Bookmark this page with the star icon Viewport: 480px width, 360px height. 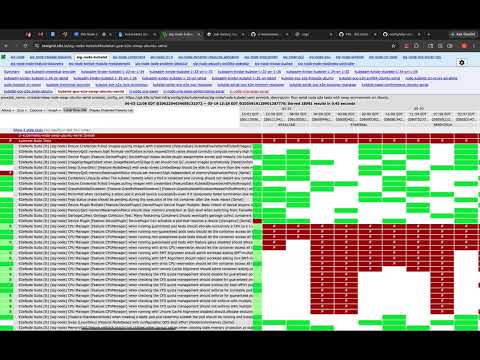(393, 46)
